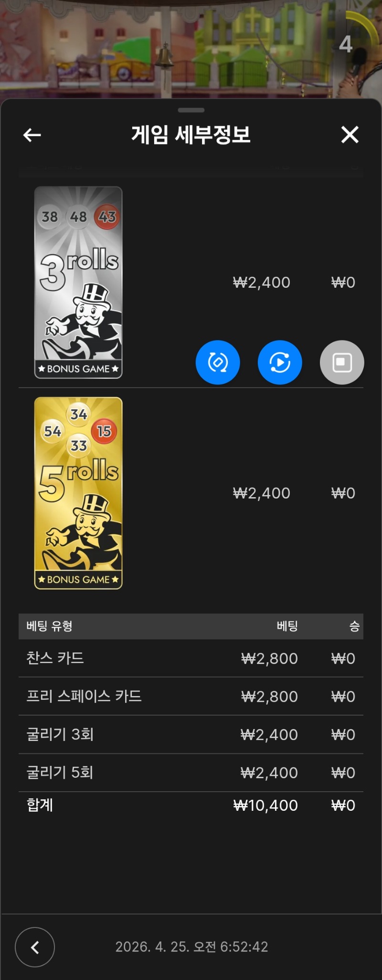Viewport: 382px width, 980px height.
Task: Select the 굴리기 5회 bet row
Action: 191,773
